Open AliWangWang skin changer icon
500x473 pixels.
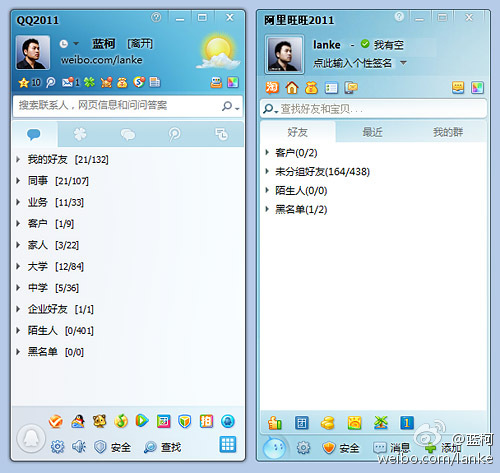coord(477,88)
